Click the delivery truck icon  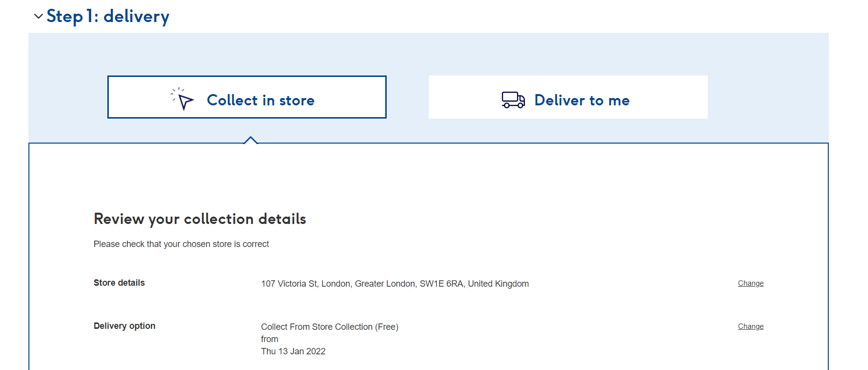pos(513,99)
